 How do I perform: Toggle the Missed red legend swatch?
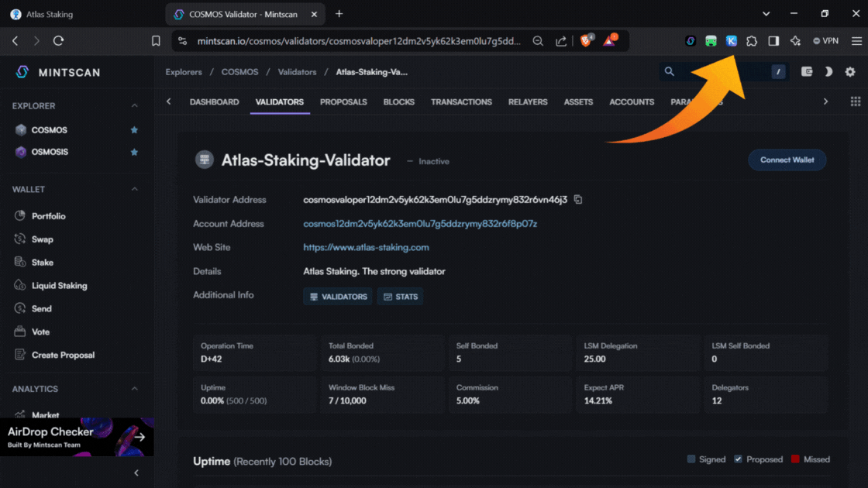coord(795,459)
